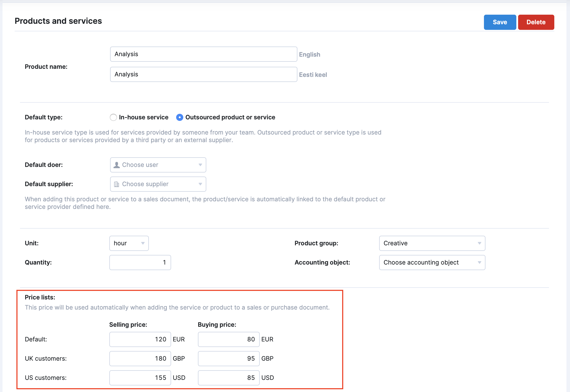Viewport: 570px width, 392px height.
Task: Click the Default supplier label
Action: tap(49, 184)
